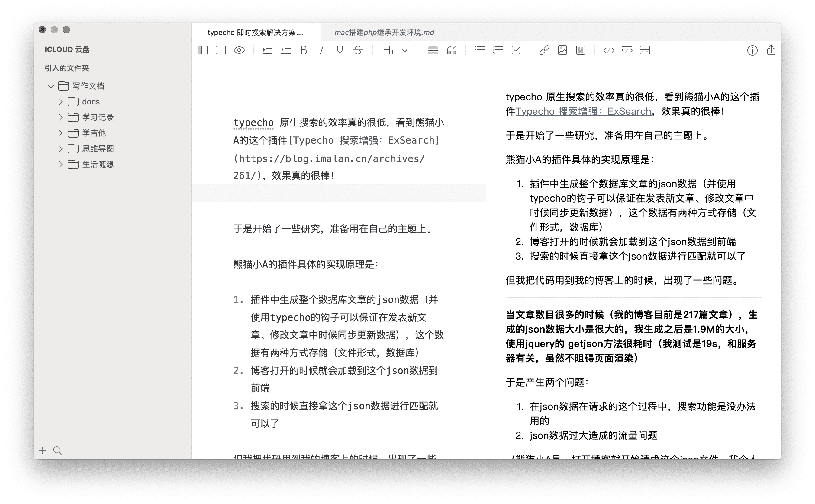The height and width of the screenshot is (504, 815).
Task: Click bold paragraph 当文章数目很多的时候 in preview
Action: coord(631,336)
